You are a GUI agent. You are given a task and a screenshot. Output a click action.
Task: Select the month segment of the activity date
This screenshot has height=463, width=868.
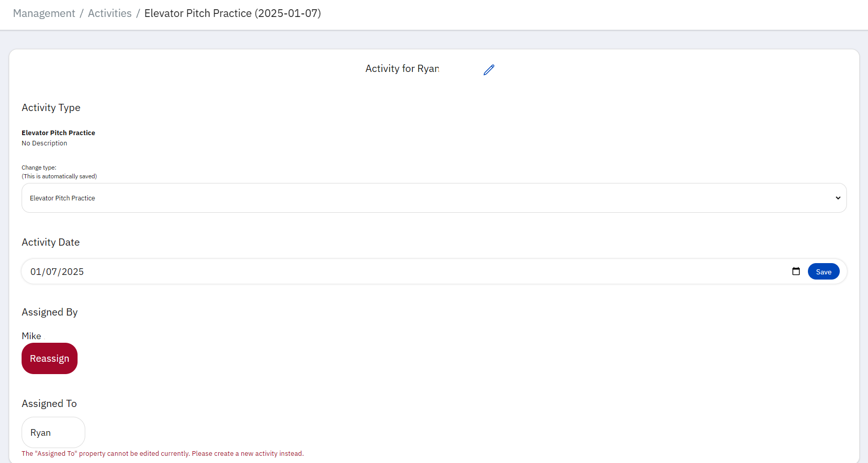(35, 272)
